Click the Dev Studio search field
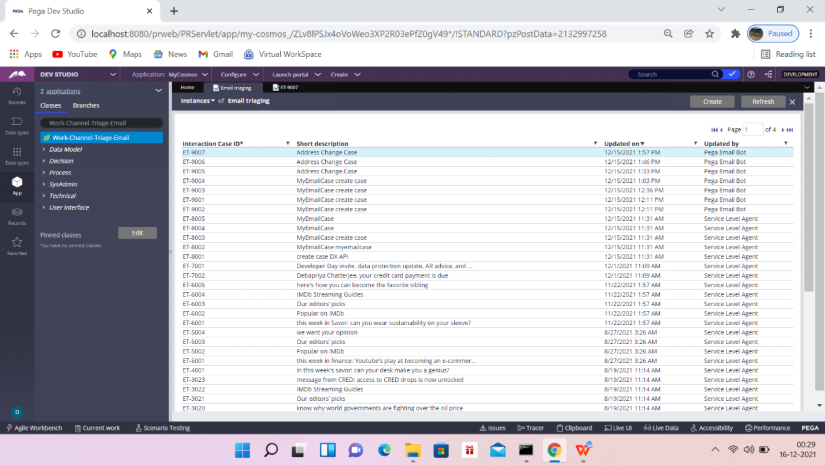This screenshot has width=825, height=465. [671, 74]
